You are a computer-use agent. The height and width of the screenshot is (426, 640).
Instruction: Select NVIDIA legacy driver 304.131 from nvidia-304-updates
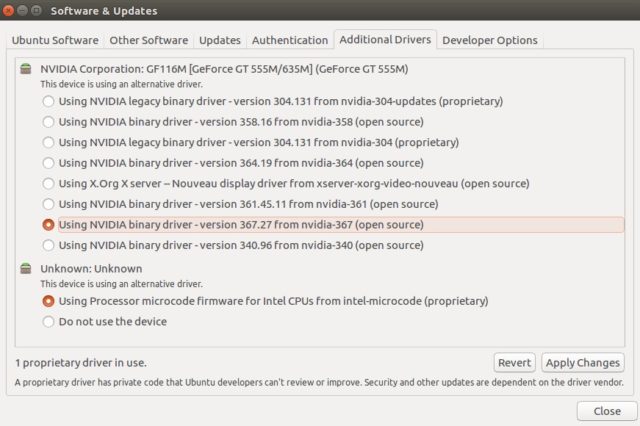click(48, 101)
